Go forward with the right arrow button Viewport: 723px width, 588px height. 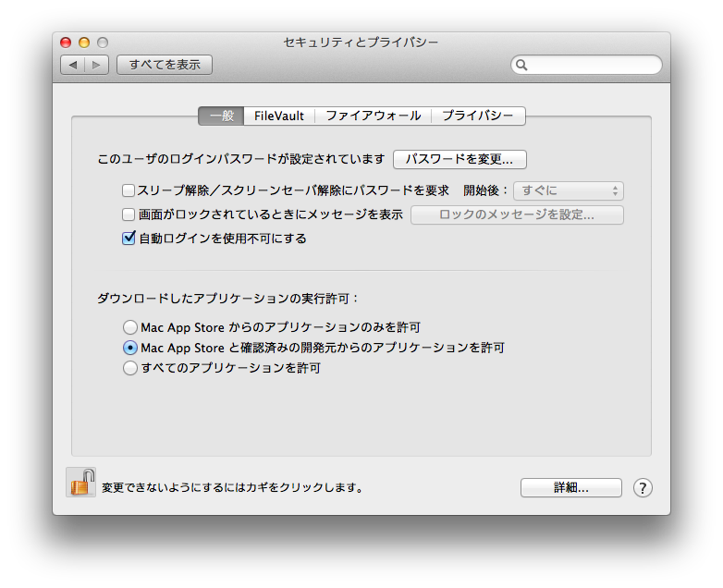tap(96, 65)
